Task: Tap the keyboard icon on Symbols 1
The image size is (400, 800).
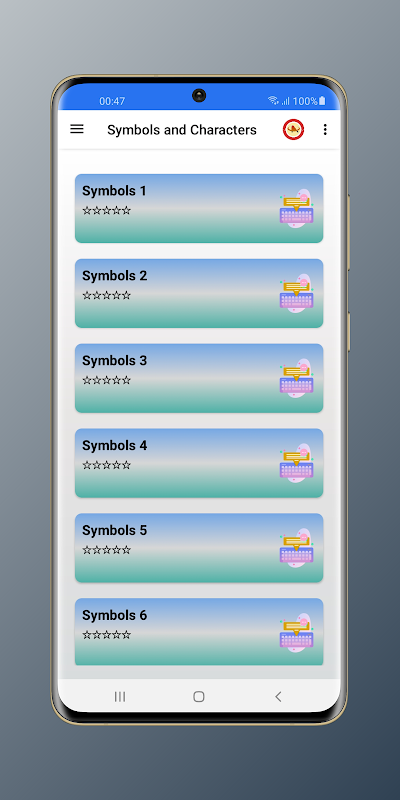Action: click(x=296, y=210)
